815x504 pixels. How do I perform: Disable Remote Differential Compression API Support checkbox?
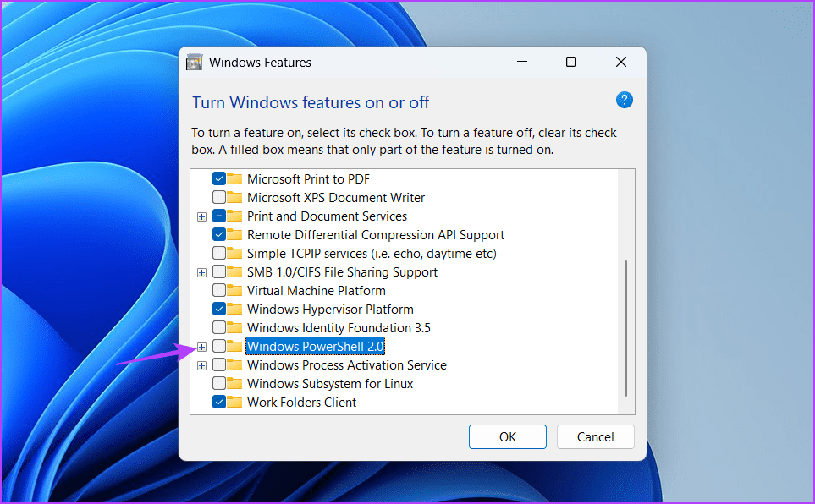pyautogui.click(x=219, y=235)
